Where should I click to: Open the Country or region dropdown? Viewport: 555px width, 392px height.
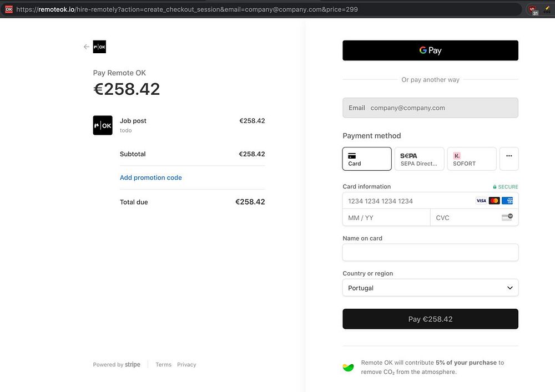[430, 288]
